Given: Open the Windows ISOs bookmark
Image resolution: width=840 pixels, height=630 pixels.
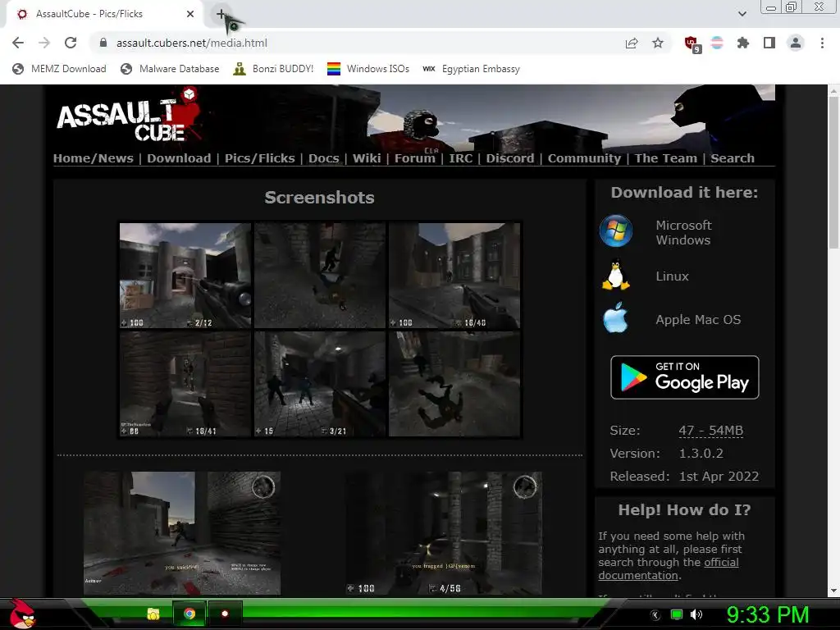Looking at the screenshot, I should (x=368, y=69).
